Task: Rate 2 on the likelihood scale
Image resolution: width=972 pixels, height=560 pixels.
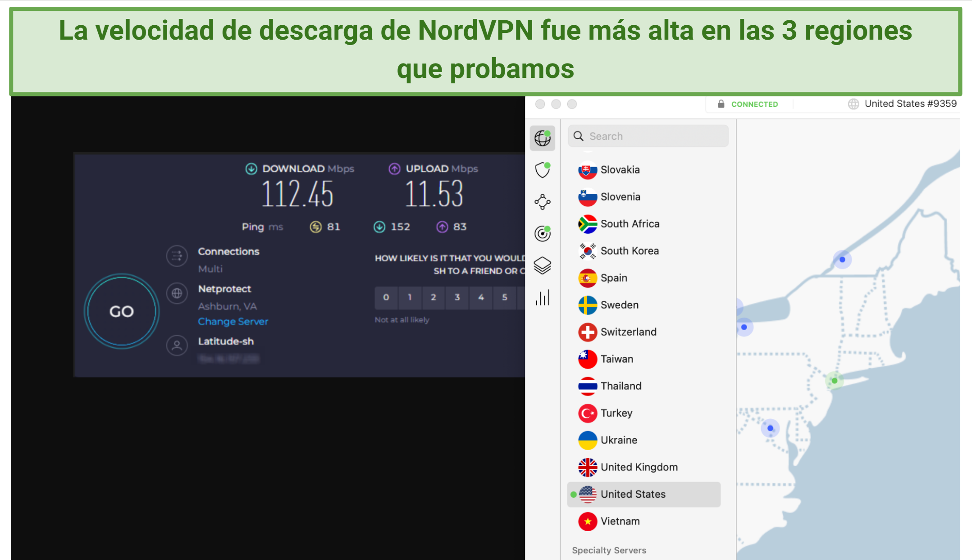Action: [434, 297]
